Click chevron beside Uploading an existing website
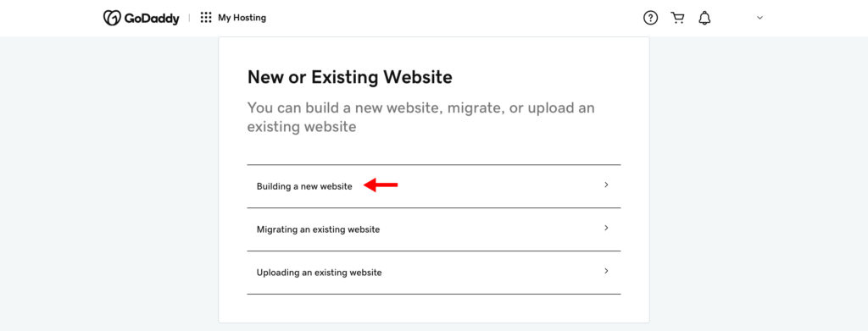 (x=606, y=271)
